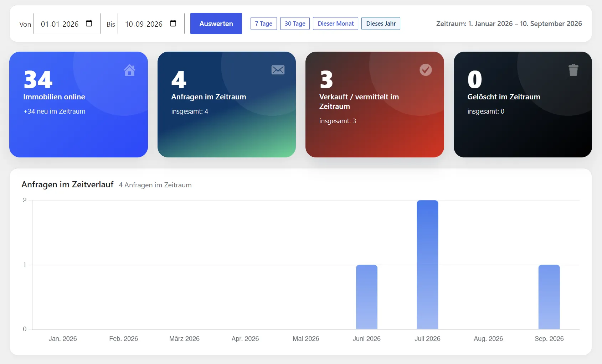
Task: Select the 7 Tage quick range
Action: point(264,24)
